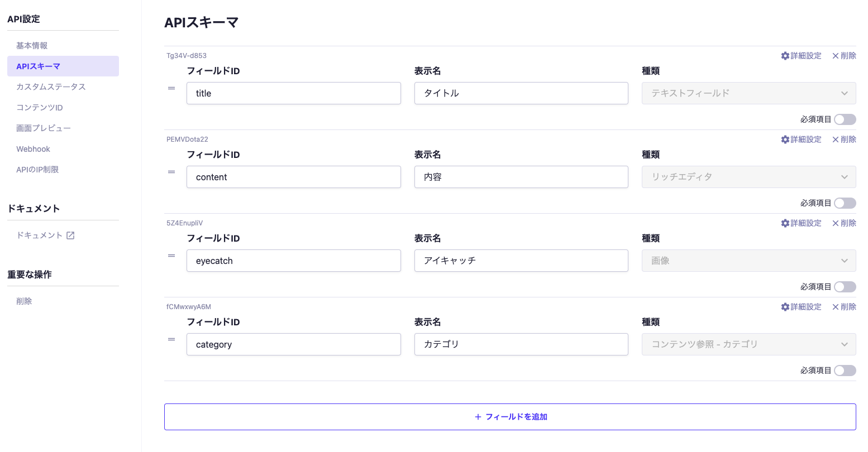Focus the タイトル 表示名 input
Screen dimensions: 868x452
point(521,93)
